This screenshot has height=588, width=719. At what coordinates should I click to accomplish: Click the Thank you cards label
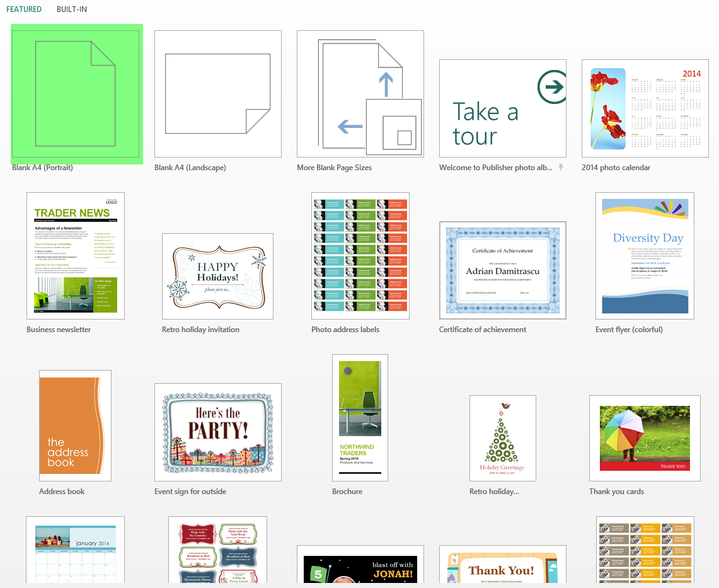pos(617,491)
